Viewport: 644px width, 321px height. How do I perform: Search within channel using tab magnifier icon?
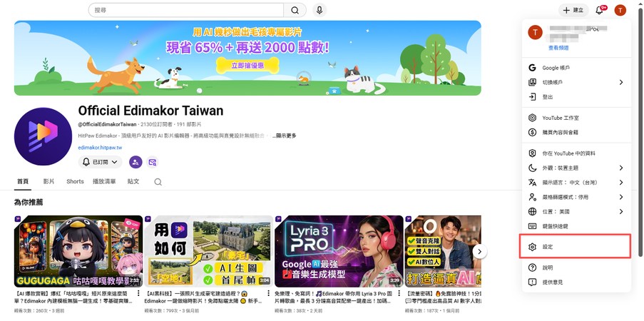(158, 182)
